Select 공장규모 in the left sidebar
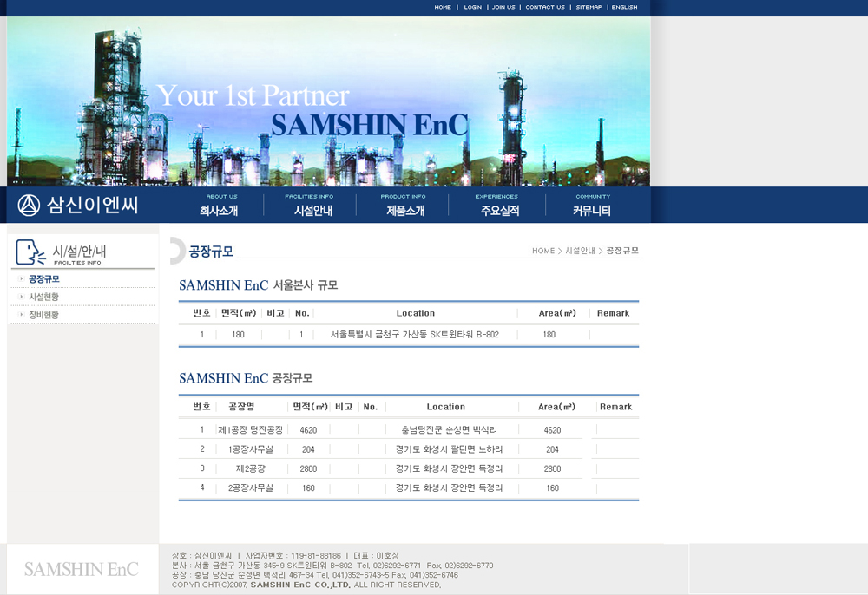Screen dimensions: 868x595 (x=44, y=279)
